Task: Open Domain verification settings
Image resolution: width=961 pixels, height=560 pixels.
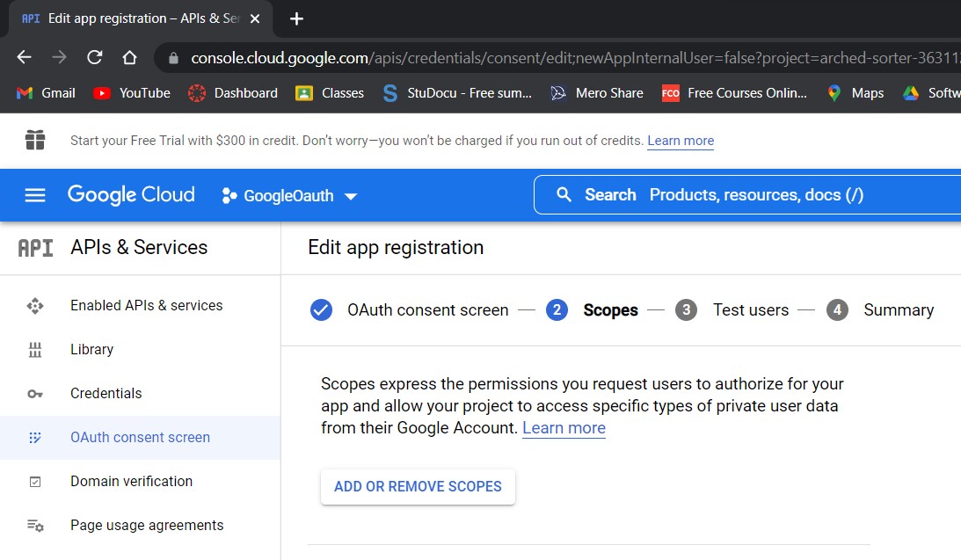Action: [x=130, y=481]
